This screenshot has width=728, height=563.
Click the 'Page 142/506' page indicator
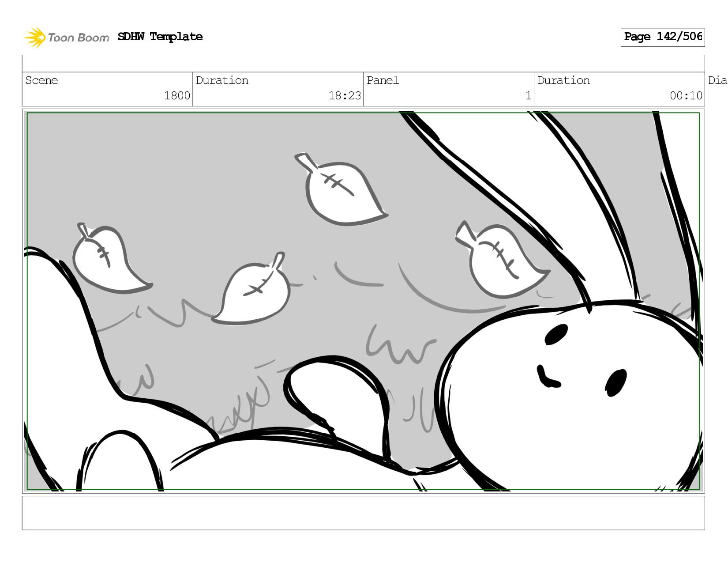(662, 37)
